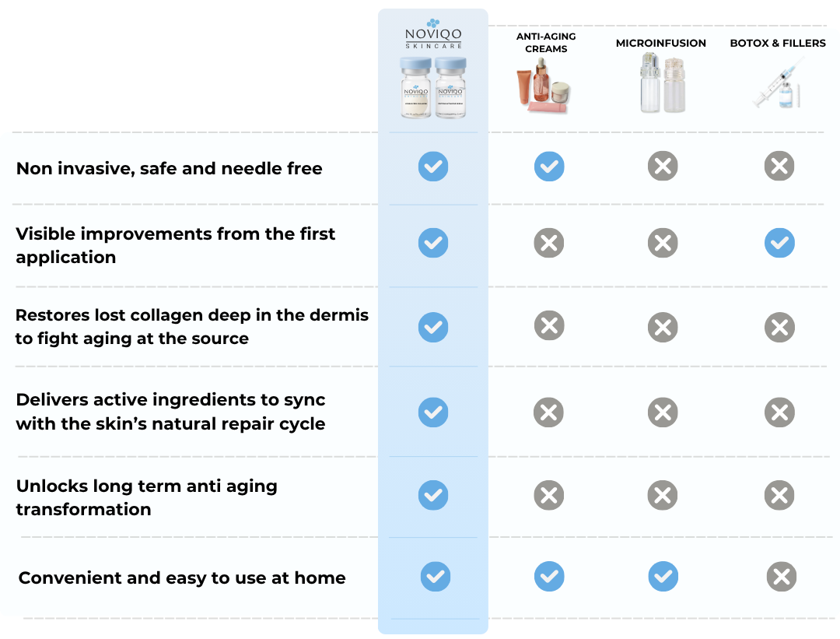Click anti-aging creams checkmark in non invasive row
This screenshot has height=639, width=840.
[x=549, y=167]
